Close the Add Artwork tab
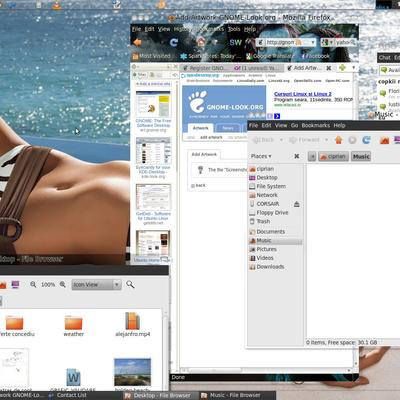Viewport: 400px width, 400px height. 329,68
